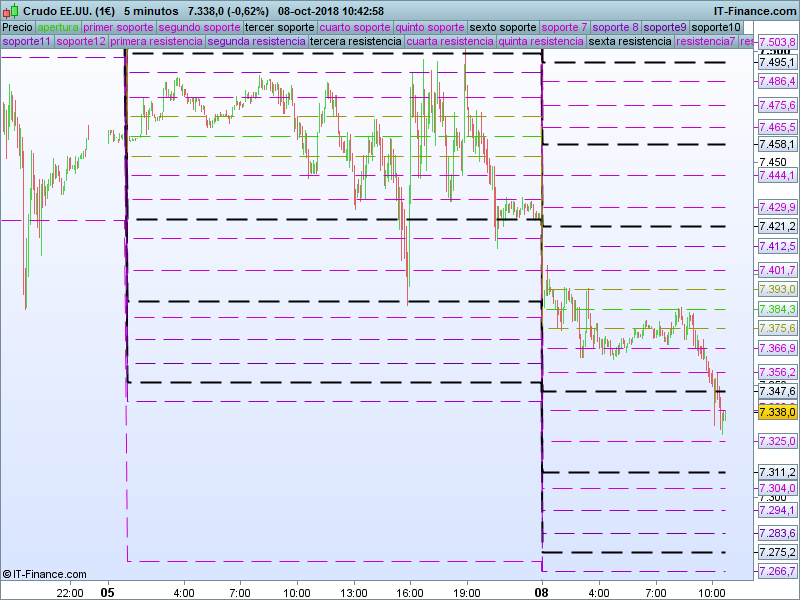The width and height of the screenshot is (800, 600).
Task: Click the 7.495,1 price axis label
Action: (x=777, y=62)
